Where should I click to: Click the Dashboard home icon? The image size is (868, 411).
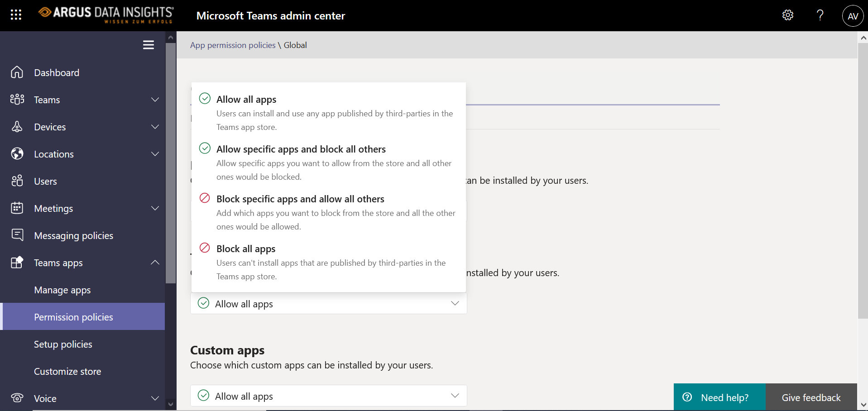coord(17,72)
